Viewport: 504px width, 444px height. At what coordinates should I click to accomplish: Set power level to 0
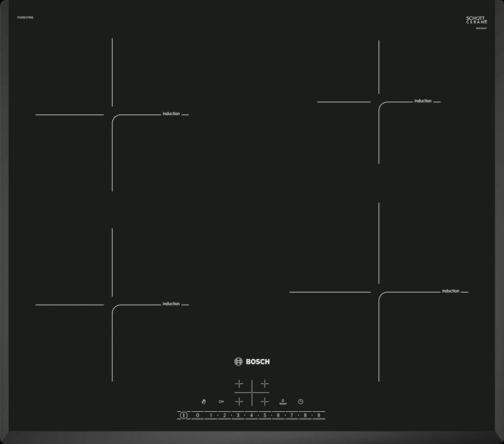197,415
